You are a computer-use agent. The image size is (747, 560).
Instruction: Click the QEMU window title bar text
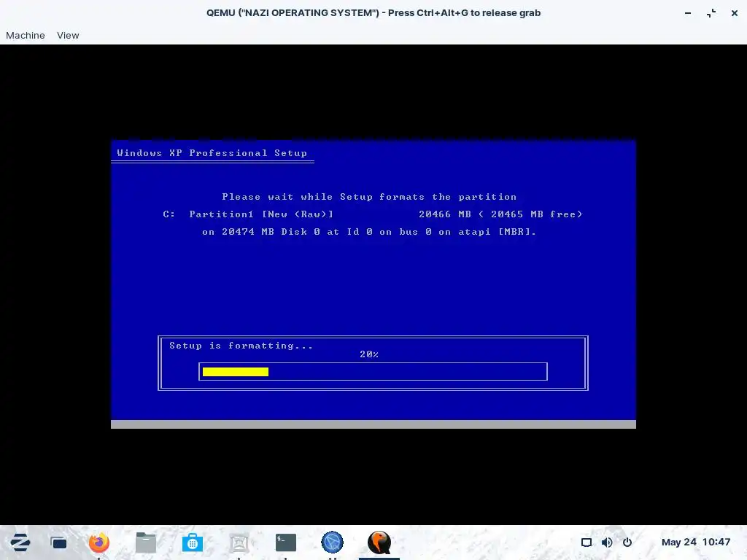(373, 13)
